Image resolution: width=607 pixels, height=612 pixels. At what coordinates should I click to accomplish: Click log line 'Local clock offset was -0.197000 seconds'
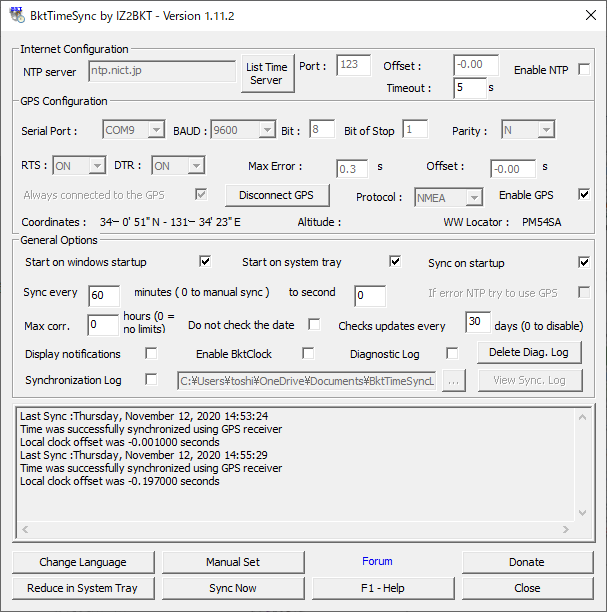point(120,481)
